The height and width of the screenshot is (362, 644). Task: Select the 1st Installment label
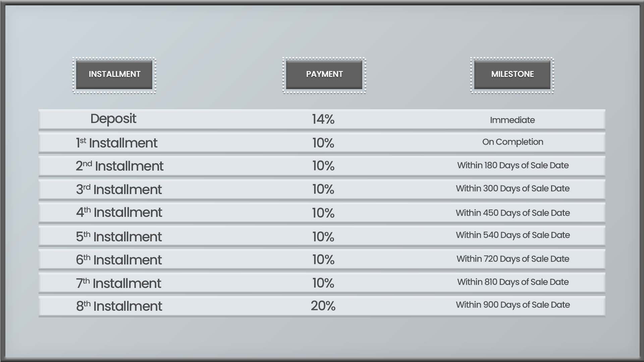point(116,143)
